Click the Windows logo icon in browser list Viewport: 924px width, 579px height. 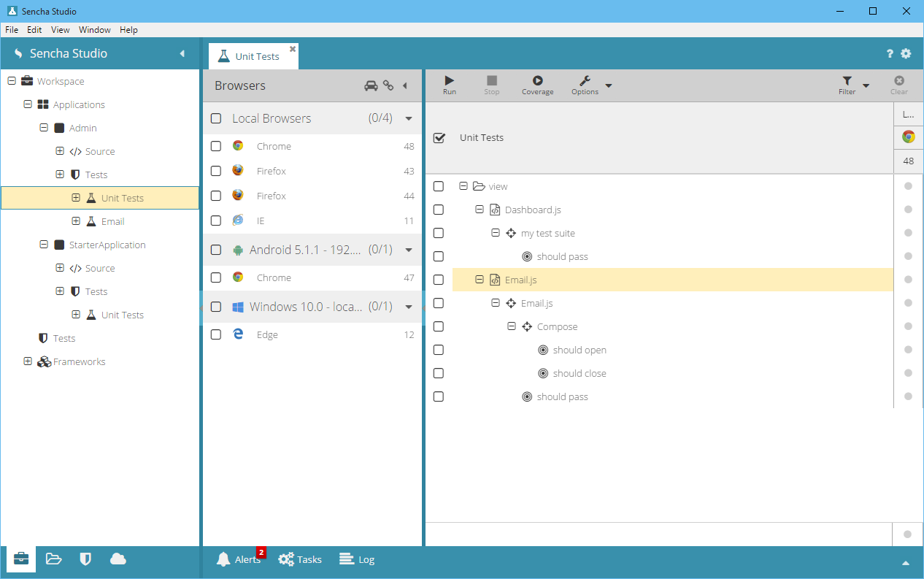237,307
